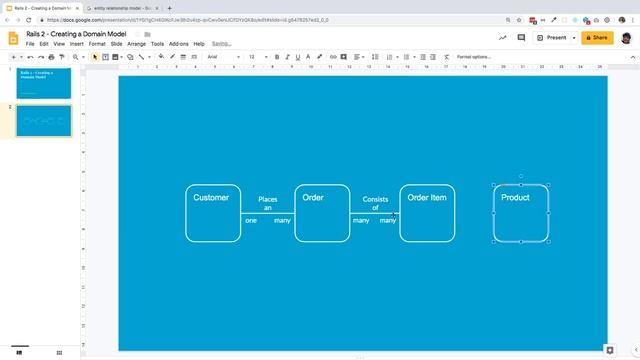Click the Zoom magnifier tool
Viewport: 640px width, 360px height.
tap(76, 57)
